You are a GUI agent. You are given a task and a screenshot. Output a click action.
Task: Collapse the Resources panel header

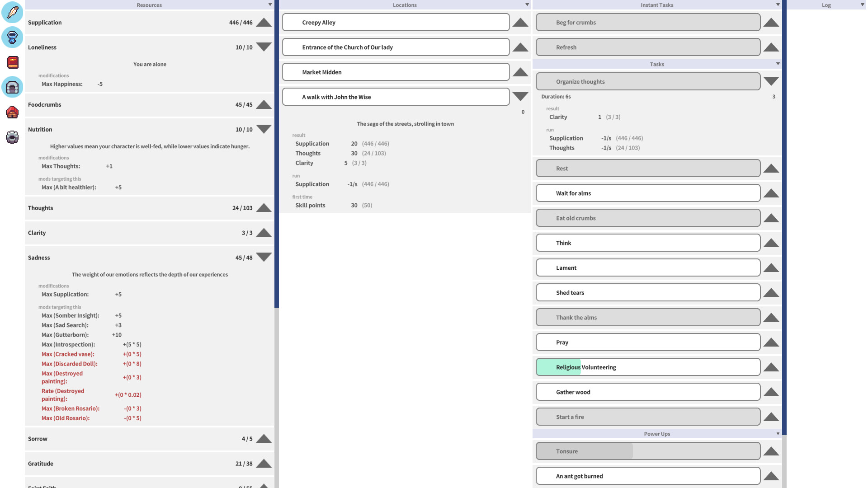(x=270, y=5)
